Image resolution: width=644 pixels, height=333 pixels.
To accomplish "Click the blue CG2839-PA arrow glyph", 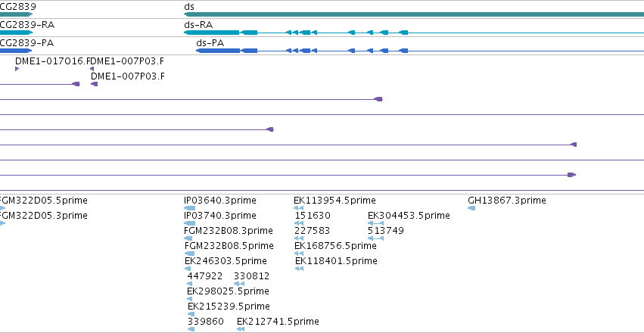I will [x=16, y=51].
